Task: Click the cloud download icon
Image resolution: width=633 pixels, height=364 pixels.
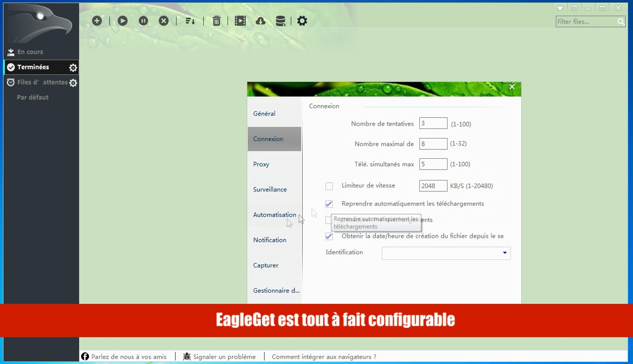Action: (261, 21)
